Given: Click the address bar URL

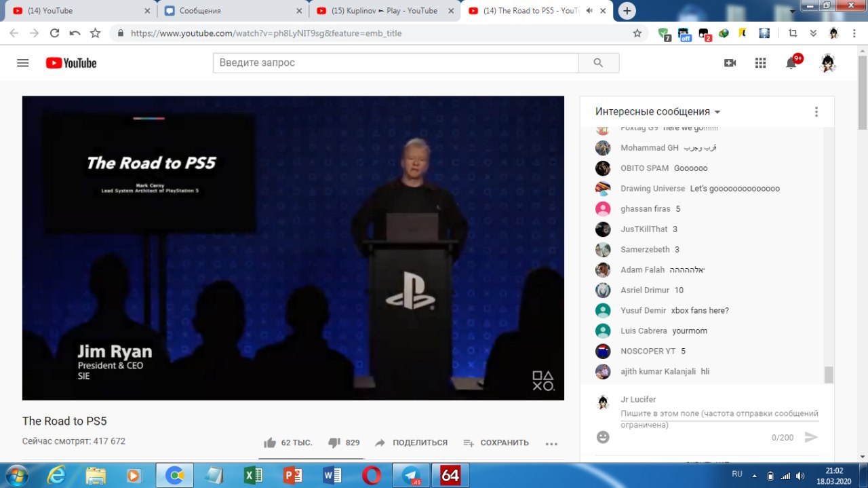Looking at the screenshot, I should click(x=266, y=33).
